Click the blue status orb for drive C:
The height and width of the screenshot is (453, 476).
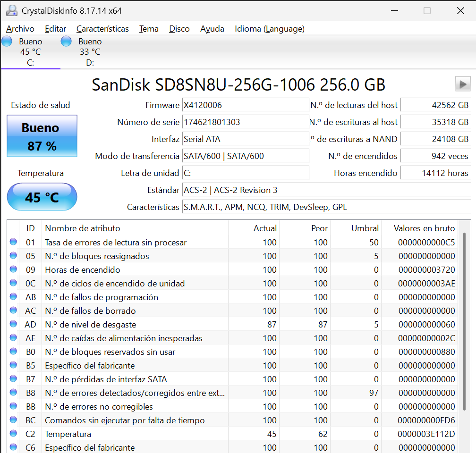click(7, 42)
